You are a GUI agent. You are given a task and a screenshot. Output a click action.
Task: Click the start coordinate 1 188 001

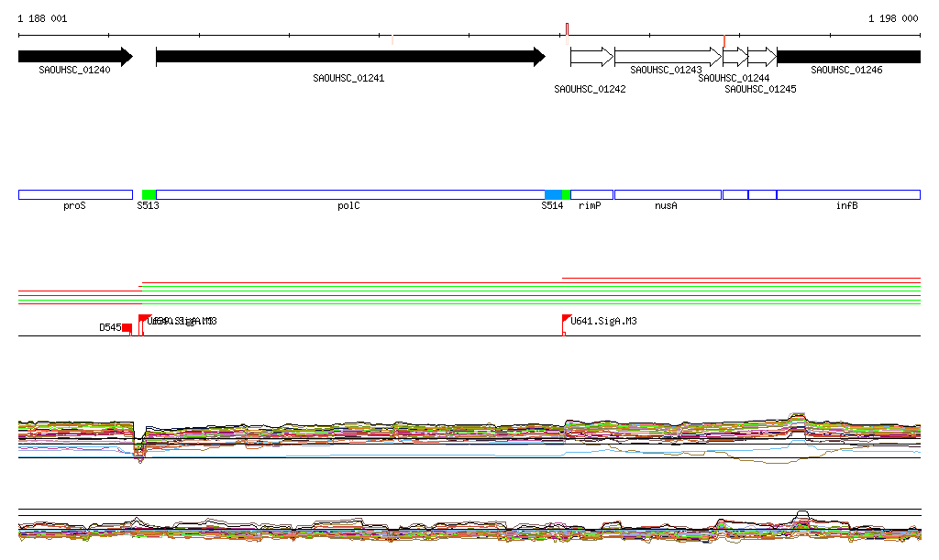pos(42,18)
